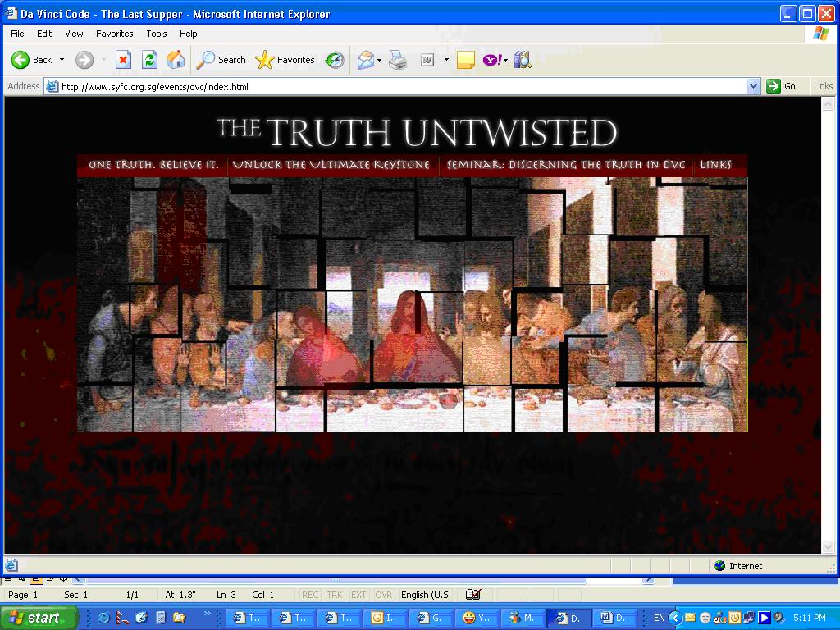This screenshot has height=630, width=840.
Task: Go back using the Back arrow button
Action: click(x=32, y=60)
